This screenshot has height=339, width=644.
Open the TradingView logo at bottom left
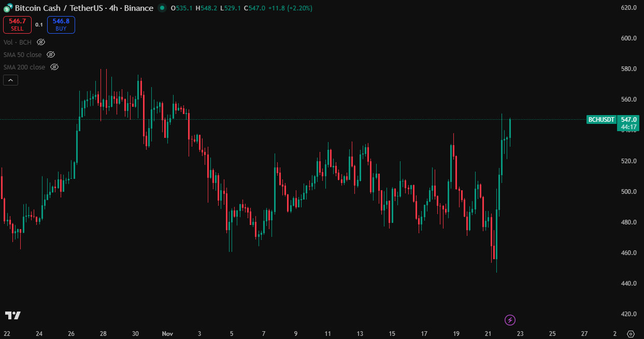click(x=12, y=315)
